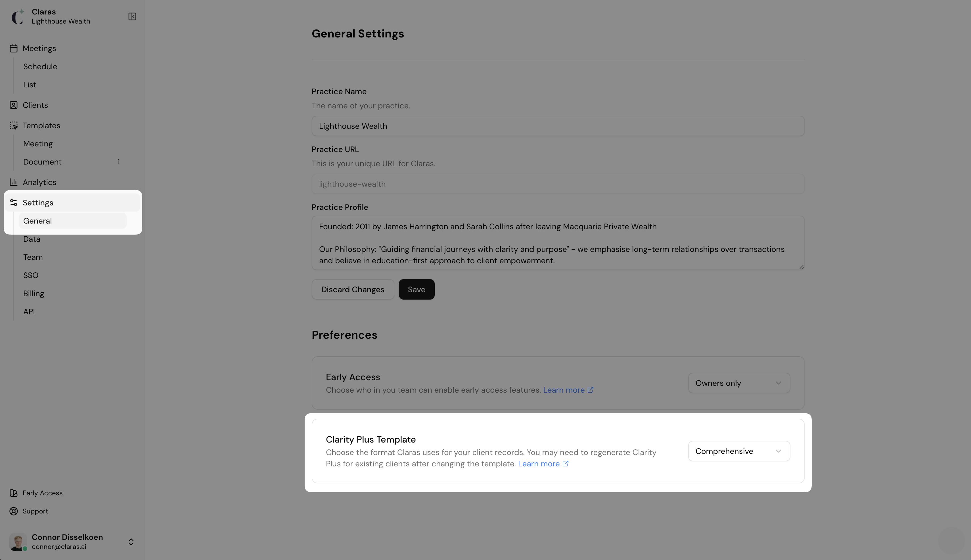Screen dimensions: 971x560
Task: Click into the Practice Name input field
Action: pyautogui.click(x=557, y=126)
